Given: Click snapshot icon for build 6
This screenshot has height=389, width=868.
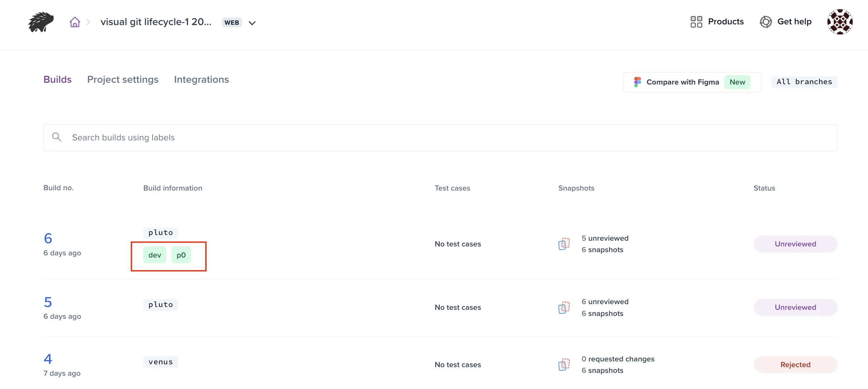Looking at the screenshot, I should point(564,244).
